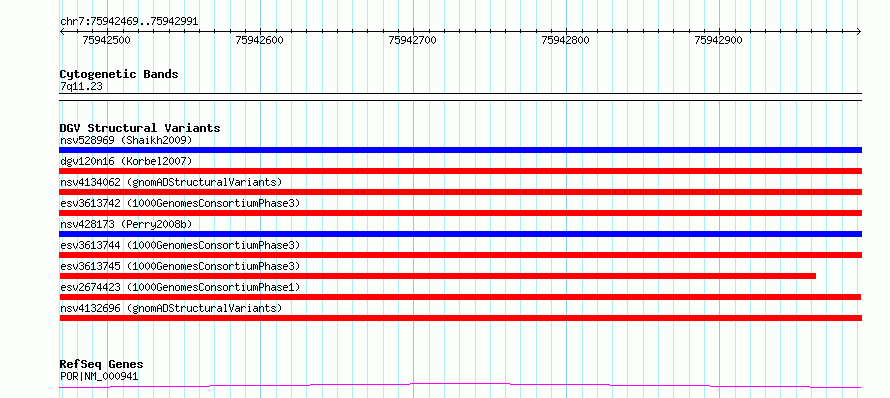Select the esv2674423 Phase1 red bar

(x=460, y=297)
